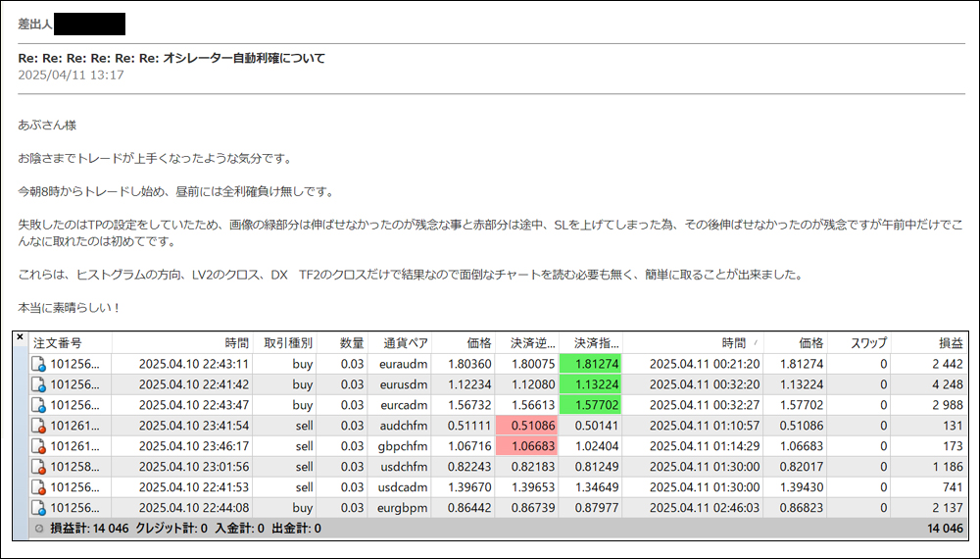Click the red 0.51086 stop-loss cell
The width and height of the screenshot is (980, 559).
pos(526,426)
